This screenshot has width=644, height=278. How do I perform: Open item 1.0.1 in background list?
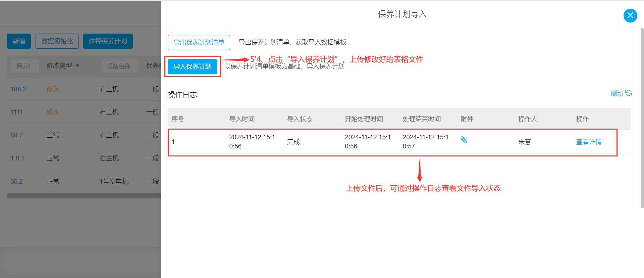pyautogui.click(x=17, y=158)
